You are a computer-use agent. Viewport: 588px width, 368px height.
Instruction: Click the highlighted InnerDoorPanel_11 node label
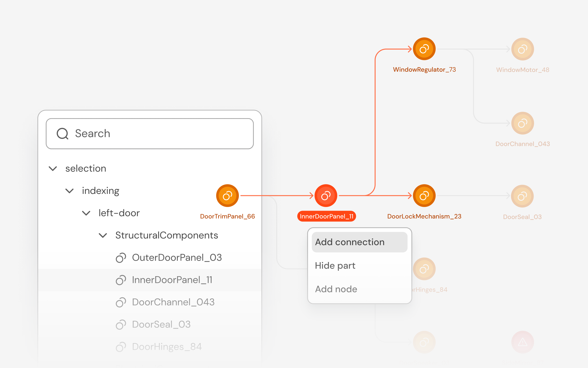(327, 216)
